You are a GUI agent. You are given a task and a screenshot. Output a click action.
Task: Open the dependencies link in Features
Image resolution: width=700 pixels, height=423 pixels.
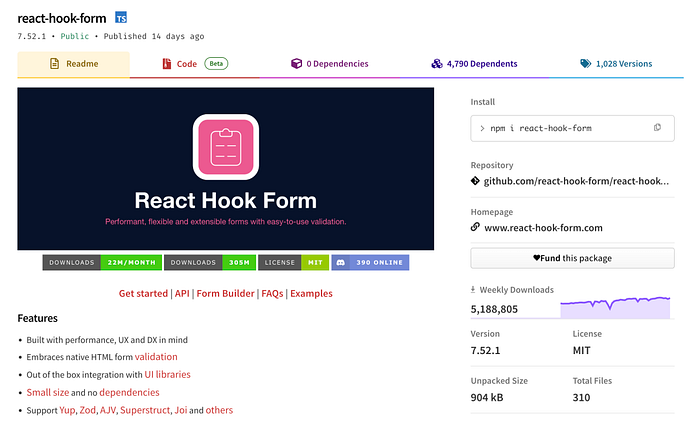click(x=129, y=392)
